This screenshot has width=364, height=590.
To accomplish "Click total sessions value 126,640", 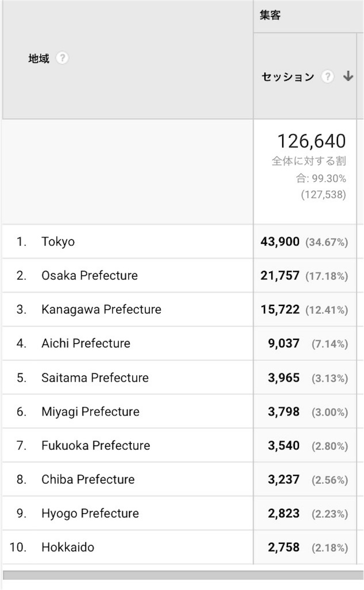I will point(311,141).
